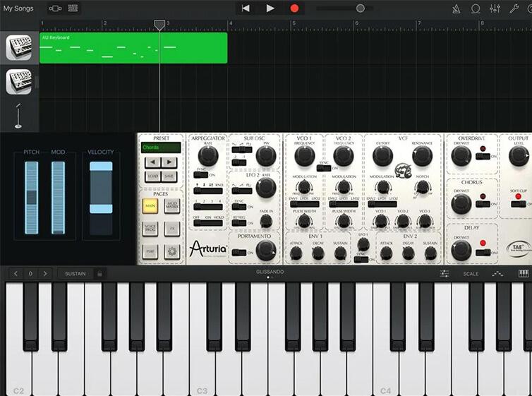Toggle Chorus on switch

click(x=483, y=204)
